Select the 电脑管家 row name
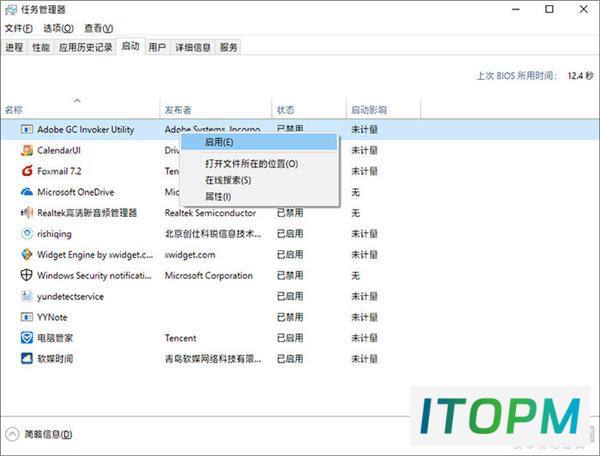This screenshot has height=456, width=600. coord(55,338)
